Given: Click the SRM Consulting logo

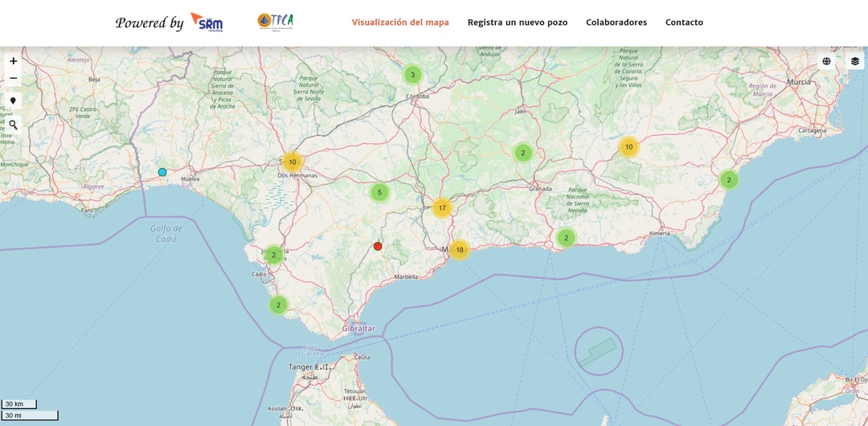Looking at the screenshot, I should (207, 23).
